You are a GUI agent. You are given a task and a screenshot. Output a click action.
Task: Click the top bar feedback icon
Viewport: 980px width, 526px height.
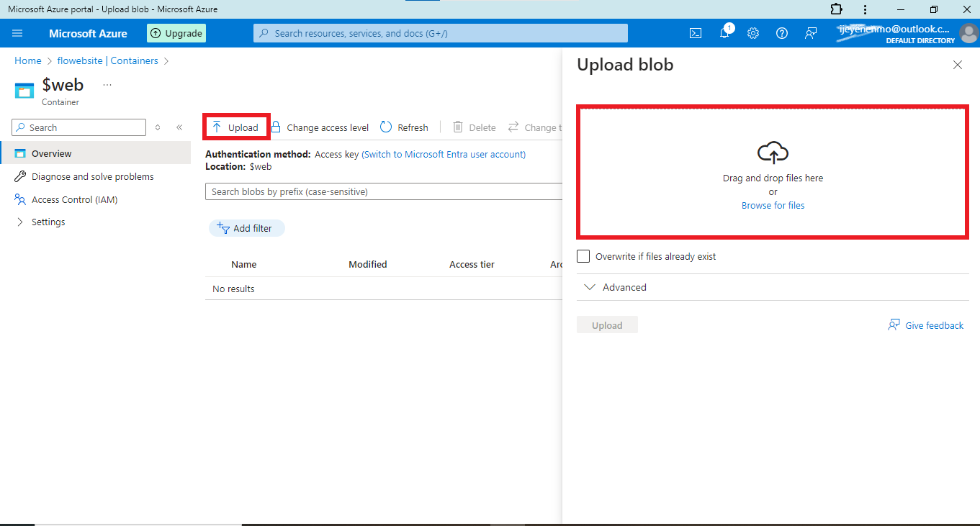[811, 33]
